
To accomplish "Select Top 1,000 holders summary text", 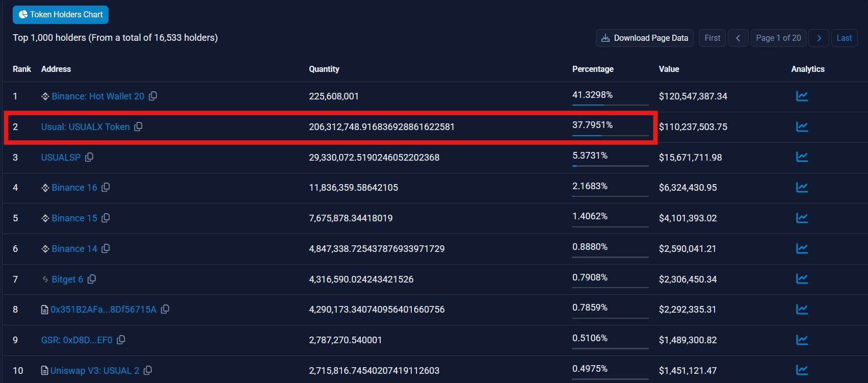I will tap(115, 38).
